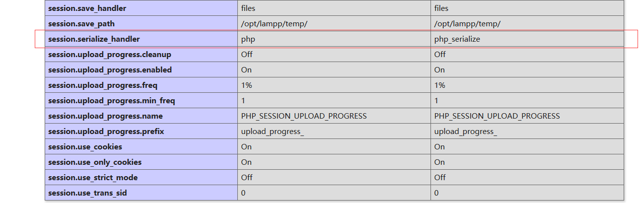The height and width of the screenshot is (203, 644).
Task: Click the session.upload_progress.min_freq directive name
Action: click(x=112, y=100)
